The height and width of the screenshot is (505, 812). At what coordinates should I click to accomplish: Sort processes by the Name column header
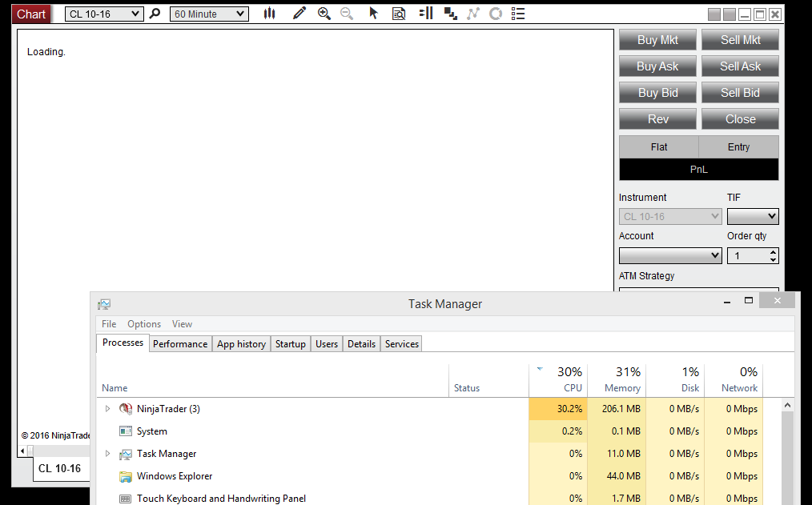tap(272, 380)
